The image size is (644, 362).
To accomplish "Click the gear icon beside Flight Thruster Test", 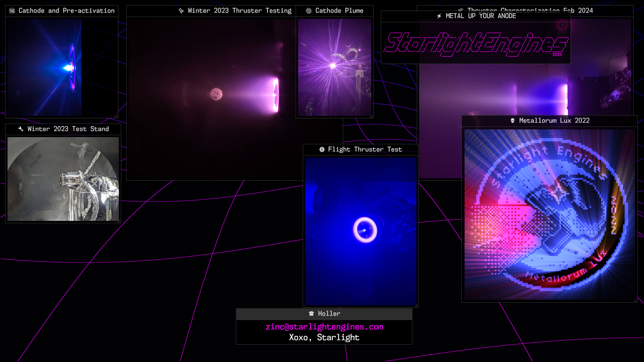I will [x=322, y=149].
